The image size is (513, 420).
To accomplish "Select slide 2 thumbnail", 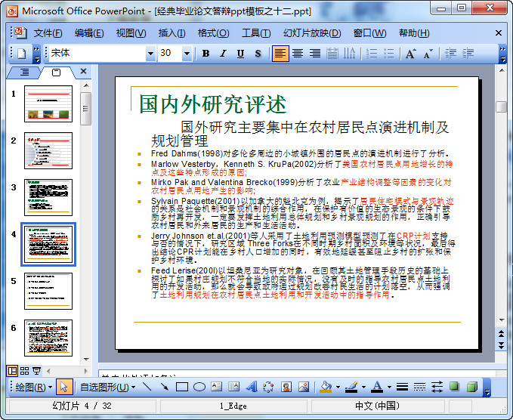I will 48,151.
